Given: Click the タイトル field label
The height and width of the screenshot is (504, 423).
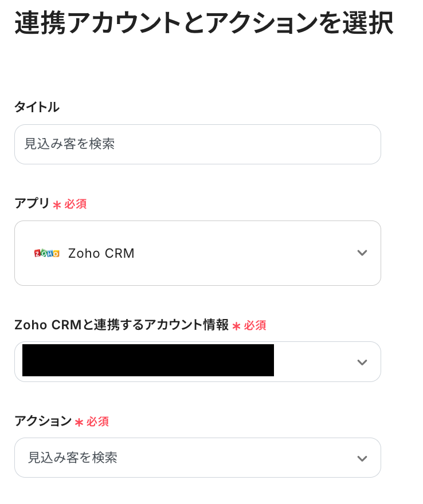Looking at the screenshot, I should [x=37, y=107].
